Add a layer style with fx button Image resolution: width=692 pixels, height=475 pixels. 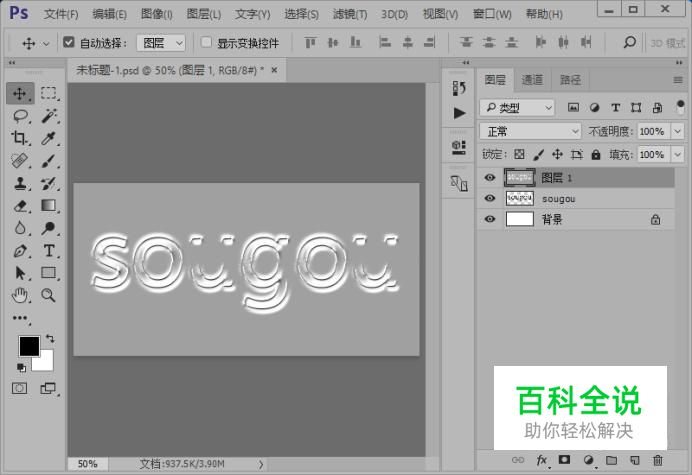[x=542, y=460]
